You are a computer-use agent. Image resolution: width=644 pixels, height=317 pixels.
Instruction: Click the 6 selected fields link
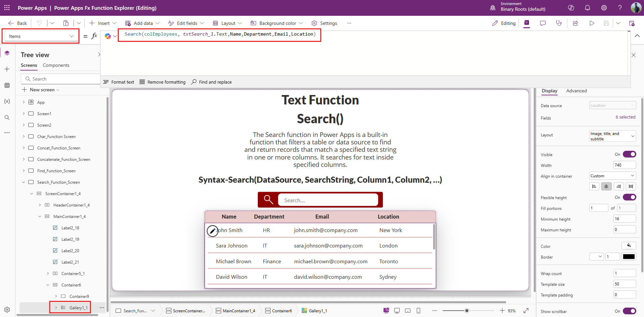click(626, 117)
